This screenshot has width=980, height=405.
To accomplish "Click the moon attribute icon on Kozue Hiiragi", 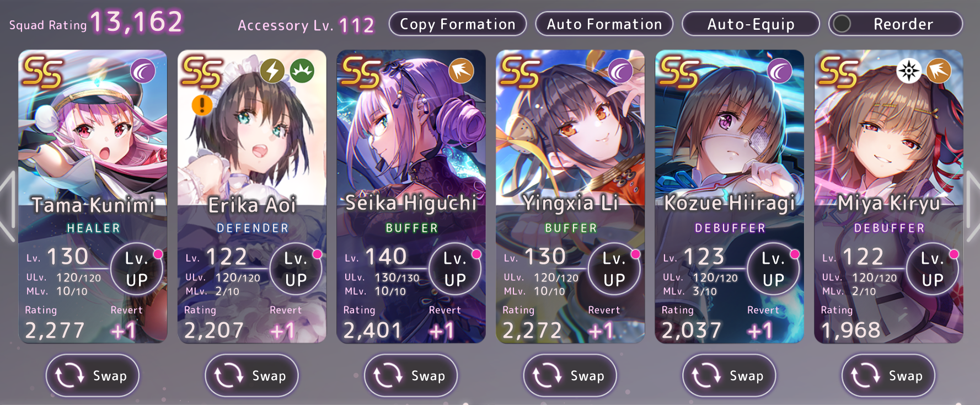I will click(780, 71).
